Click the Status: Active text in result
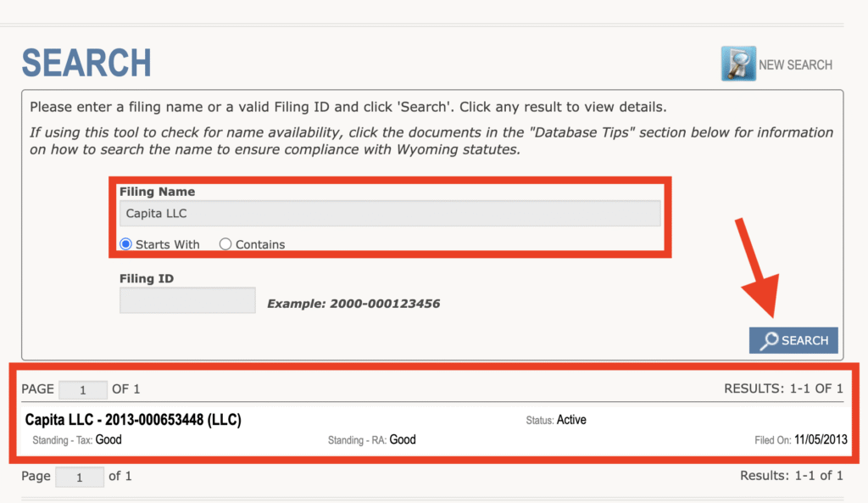 [556, 420]
